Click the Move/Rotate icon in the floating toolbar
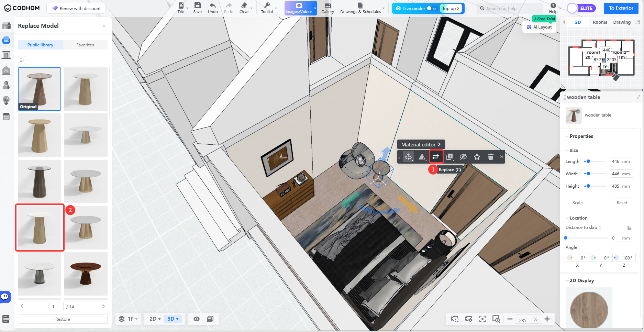This screenshot has height=332, width=644. (x=408, y=157)
